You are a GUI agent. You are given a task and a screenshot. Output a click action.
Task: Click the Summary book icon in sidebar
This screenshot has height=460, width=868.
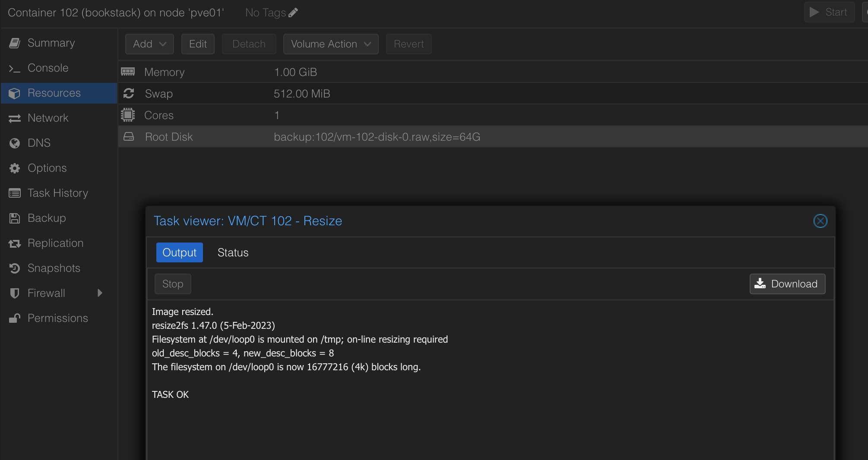click(15, 43)
